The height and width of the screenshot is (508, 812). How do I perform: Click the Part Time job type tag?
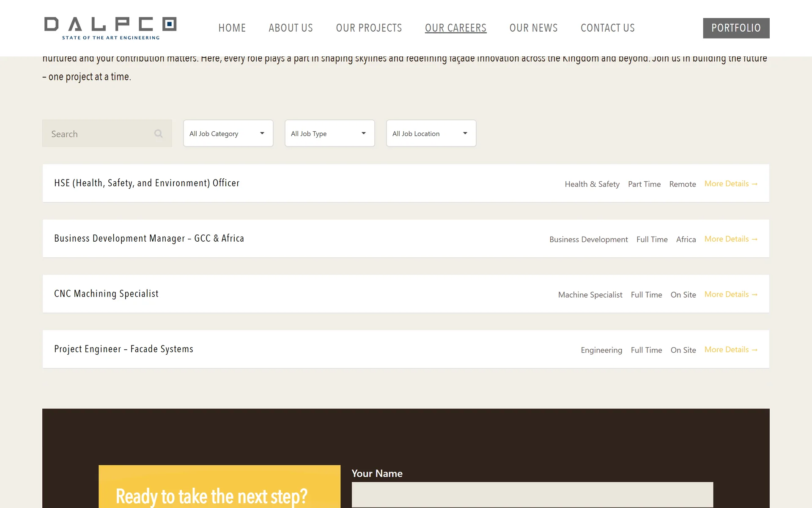coord(645,184)
